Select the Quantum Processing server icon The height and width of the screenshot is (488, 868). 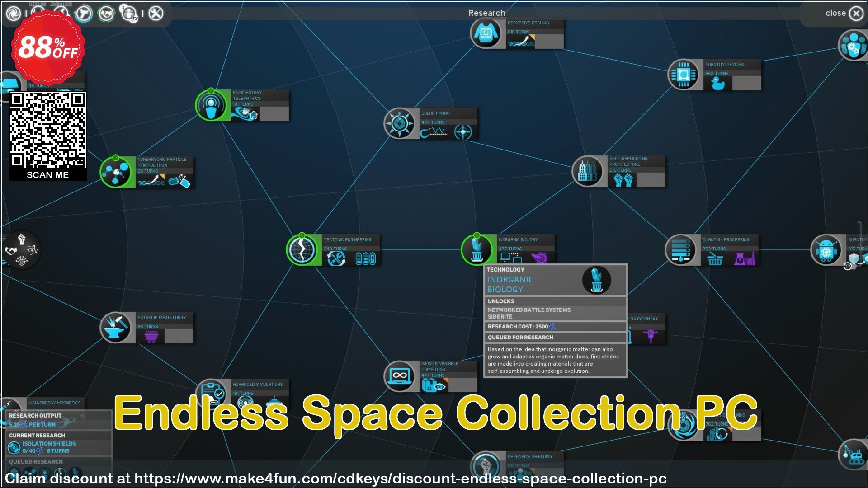pos(681,250)
